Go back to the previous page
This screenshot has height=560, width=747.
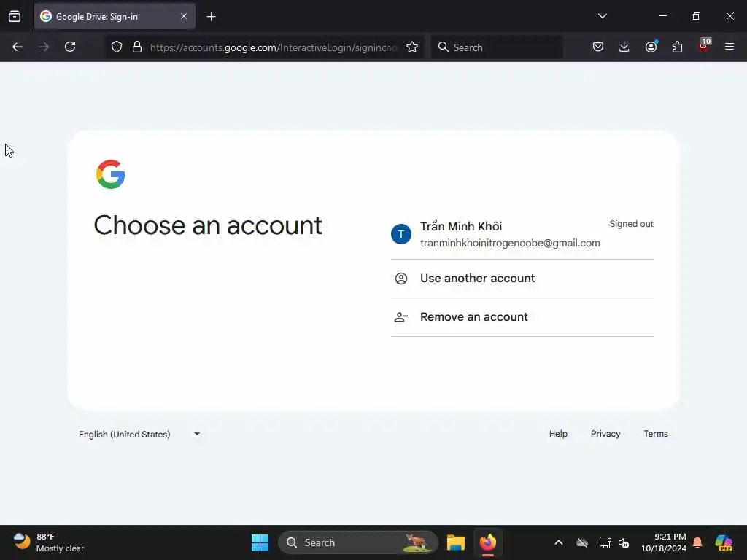(18, 47)
